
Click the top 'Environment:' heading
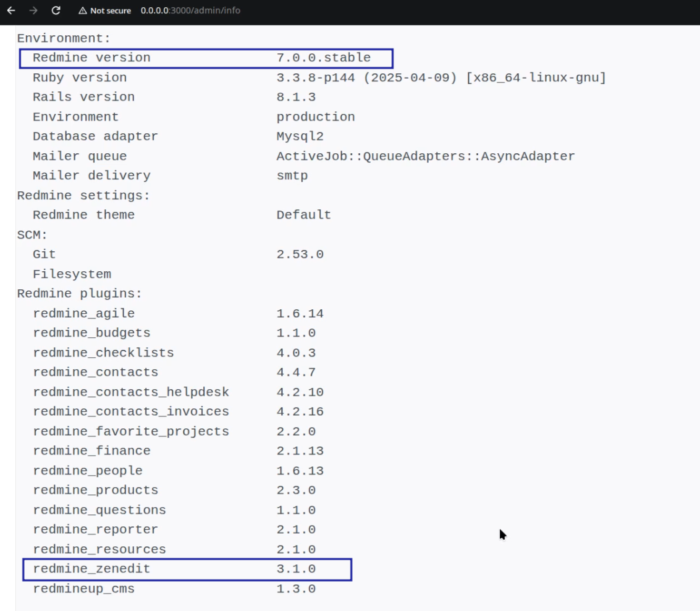[64, 39]
